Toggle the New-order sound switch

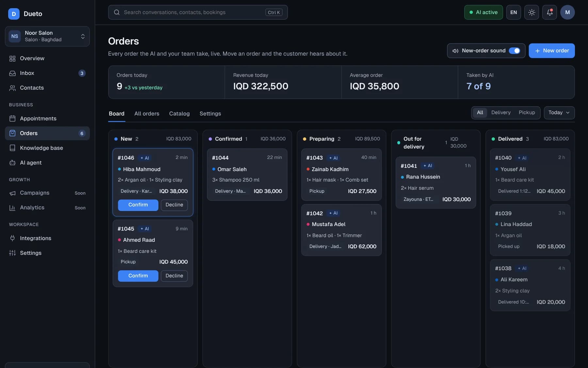coord(514,51)
